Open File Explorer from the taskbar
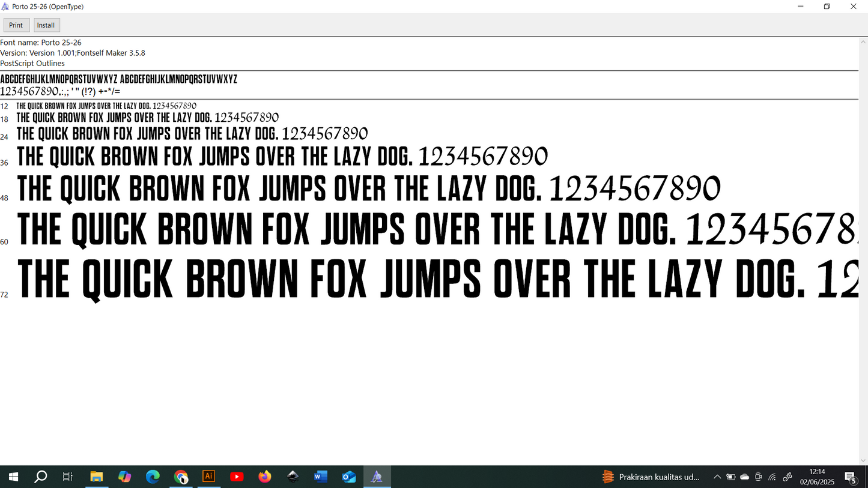The image size is (868, 488). point(96,477)
